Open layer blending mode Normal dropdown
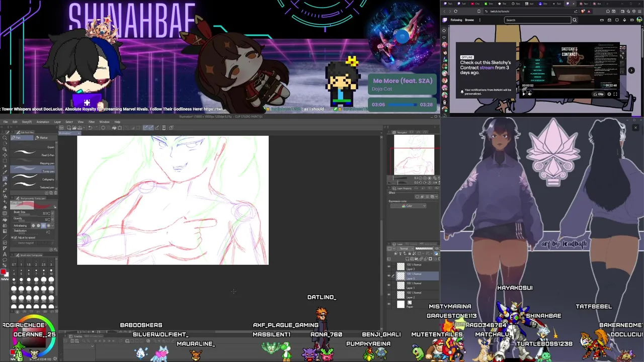This screenshot has height=362, width=644. pos(405,248)
